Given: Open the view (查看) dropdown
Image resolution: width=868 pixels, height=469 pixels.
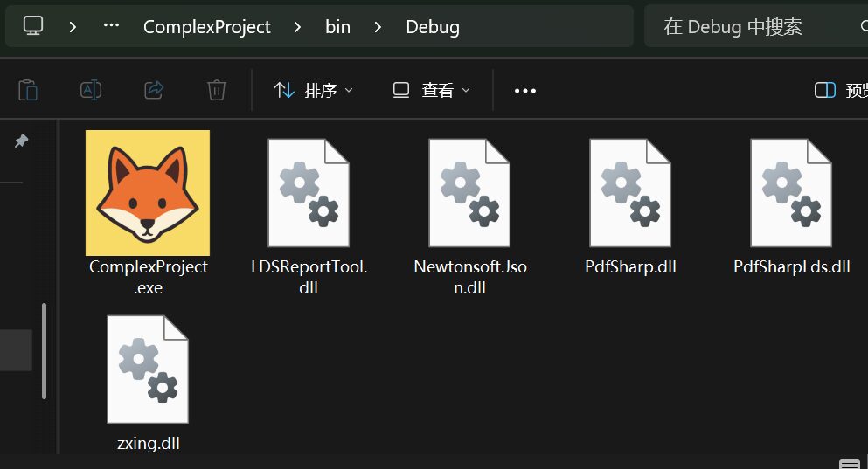Looking at the screenshot, I should pos(432,90).
